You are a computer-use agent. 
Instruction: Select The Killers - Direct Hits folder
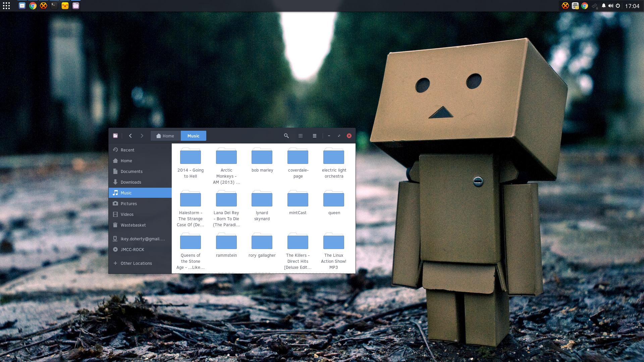tap(298, 251)
